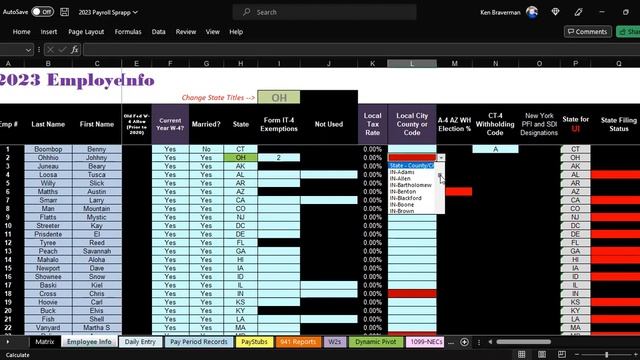Switch to the Matrix sheet tab
Screen dimensions: 640x360
click(44, 342)
